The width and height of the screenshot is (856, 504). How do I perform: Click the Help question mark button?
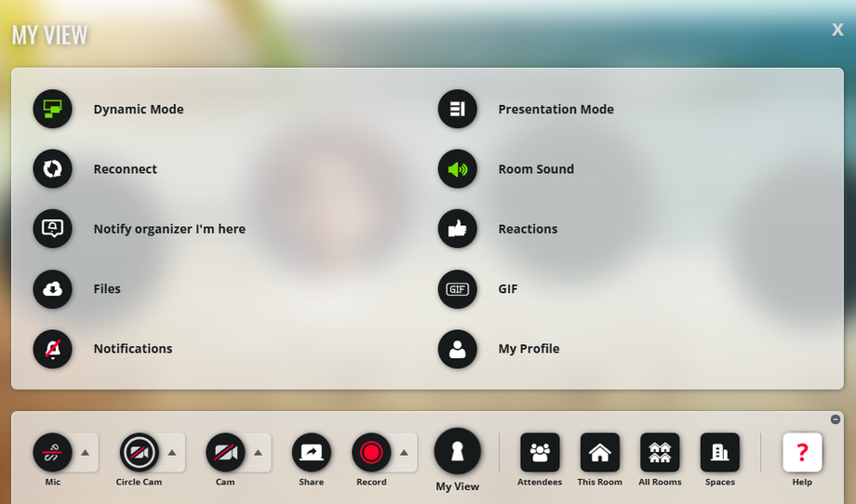click(x=802, y=452)
